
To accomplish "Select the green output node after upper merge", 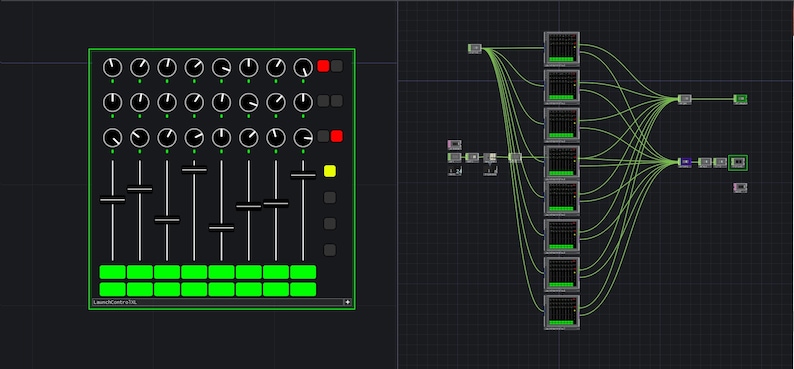I will 740,99.
